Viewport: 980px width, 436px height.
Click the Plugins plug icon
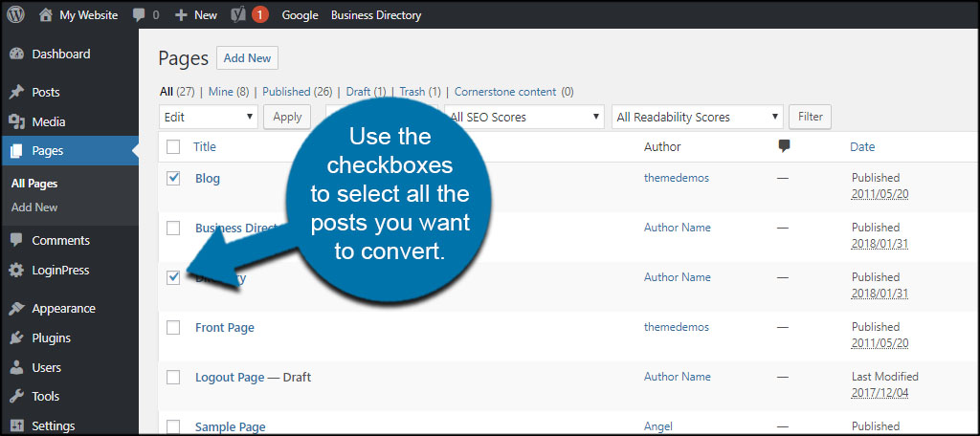point(17,338)
